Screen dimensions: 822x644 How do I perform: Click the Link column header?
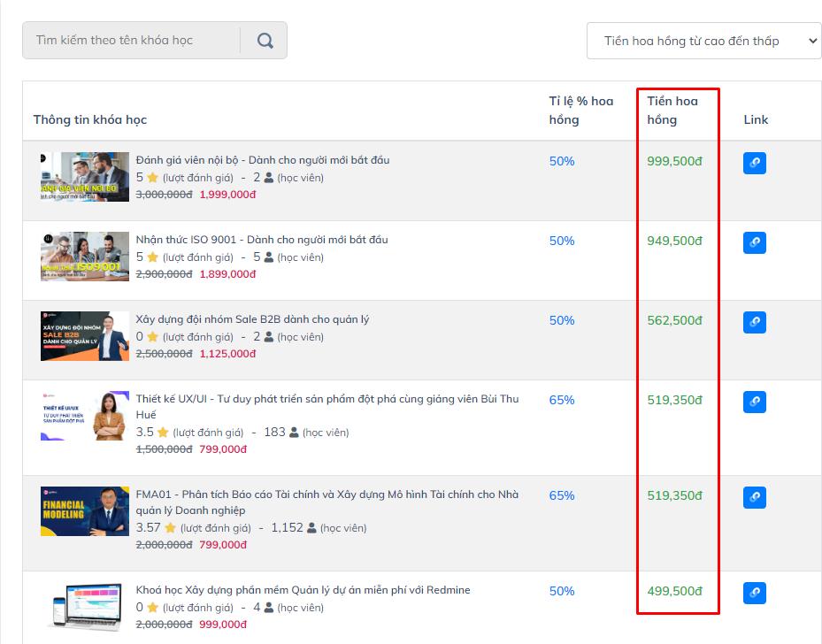point(756,119)
